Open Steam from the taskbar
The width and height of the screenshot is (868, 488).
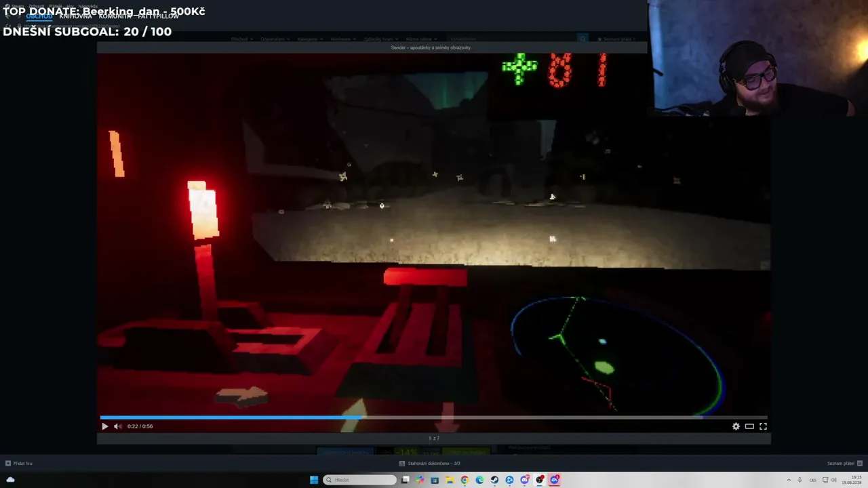coord(494,480)
